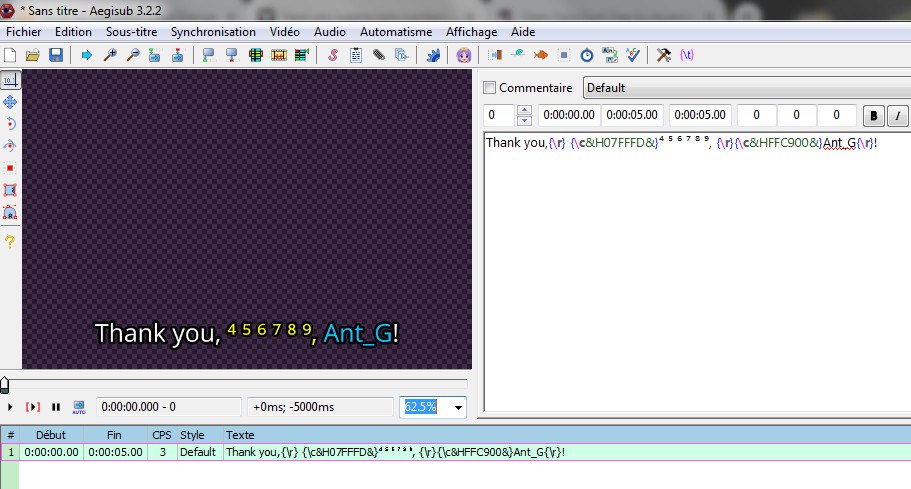The image size is (911, 489).
Task: Open the Aide menu
Action: (523, 32)
